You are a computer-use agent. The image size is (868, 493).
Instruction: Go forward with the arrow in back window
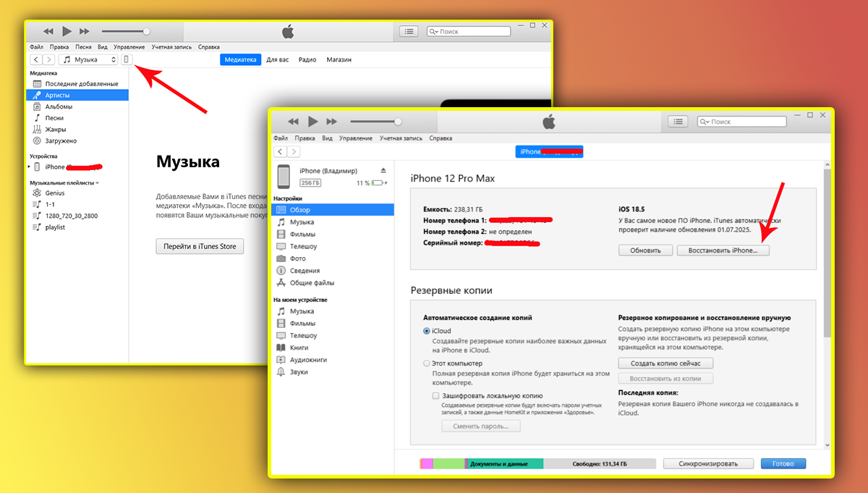click(48, 59)
